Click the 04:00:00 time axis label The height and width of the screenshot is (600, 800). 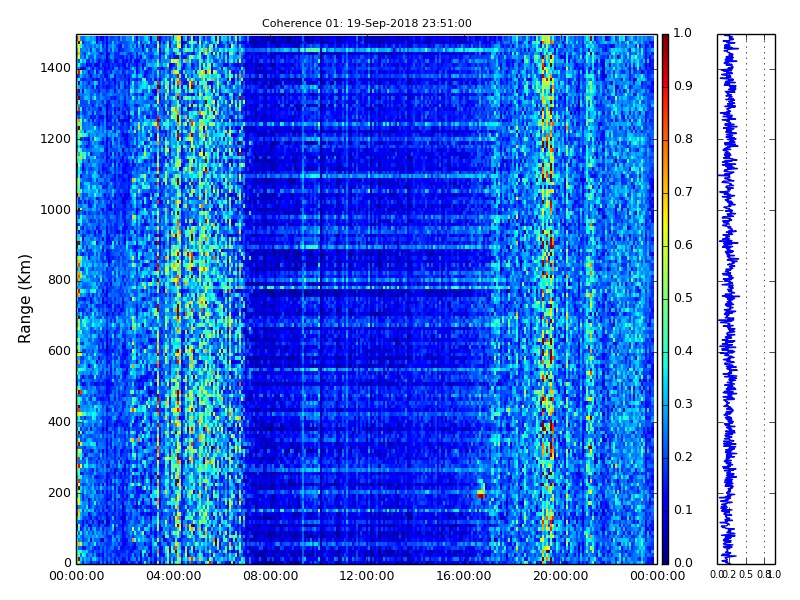(x=173, y=576)
